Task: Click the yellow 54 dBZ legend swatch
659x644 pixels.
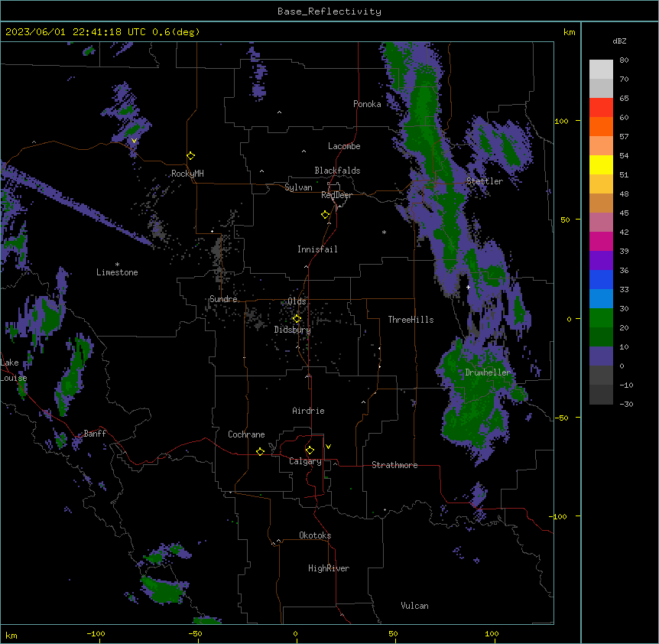Action: [x=601, y=164]
